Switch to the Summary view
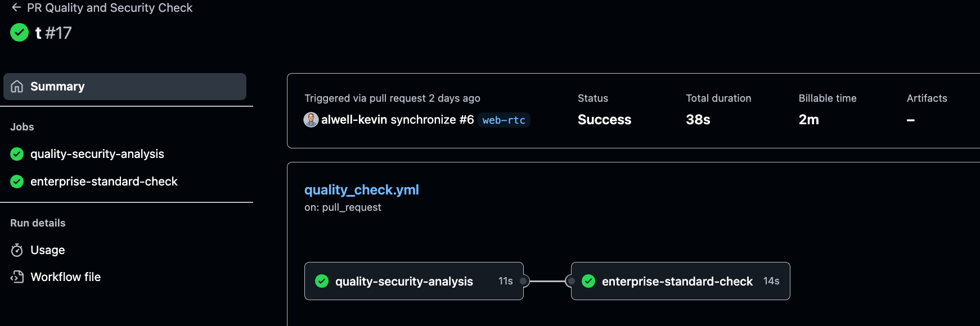Image resolution: width=980 pixels, height=326 pixels. click(x=57, y=86)
